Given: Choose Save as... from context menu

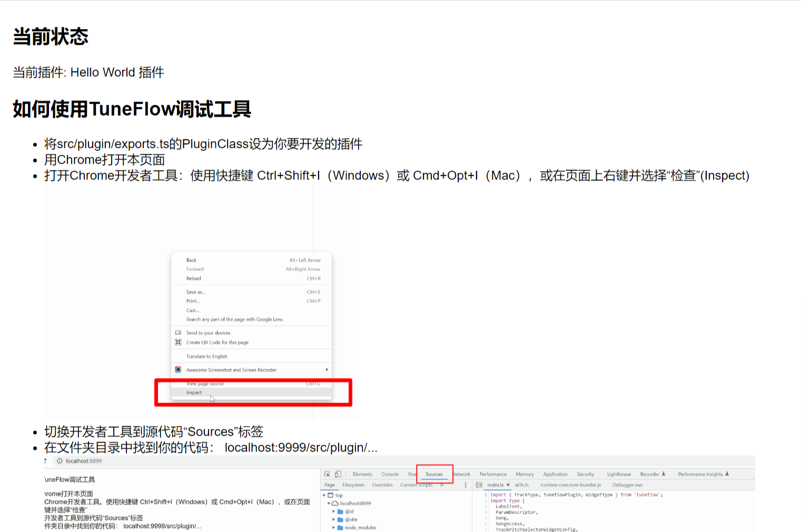Looking at the screenshot, I should 251,292.
